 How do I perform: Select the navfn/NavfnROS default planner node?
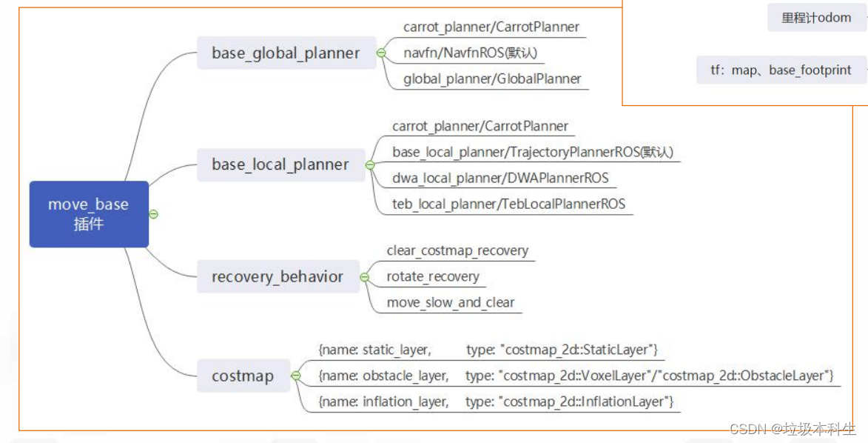(x=469, y=52)
